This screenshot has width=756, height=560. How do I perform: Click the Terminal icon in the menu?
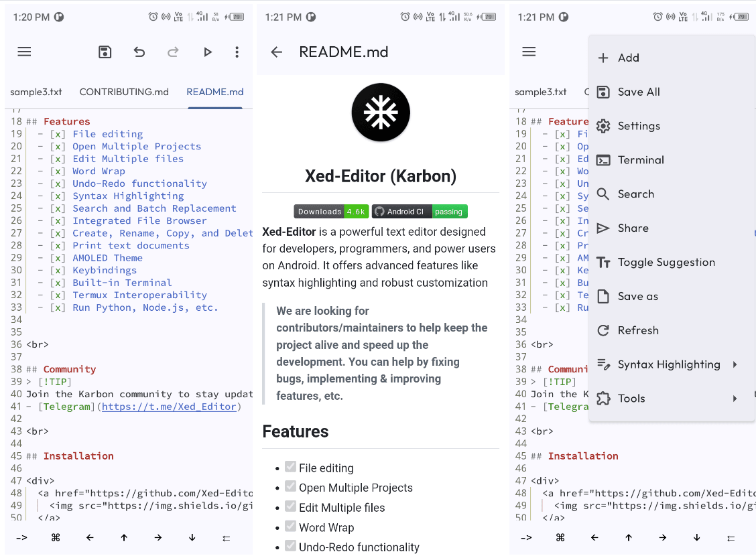pos(603,160)
